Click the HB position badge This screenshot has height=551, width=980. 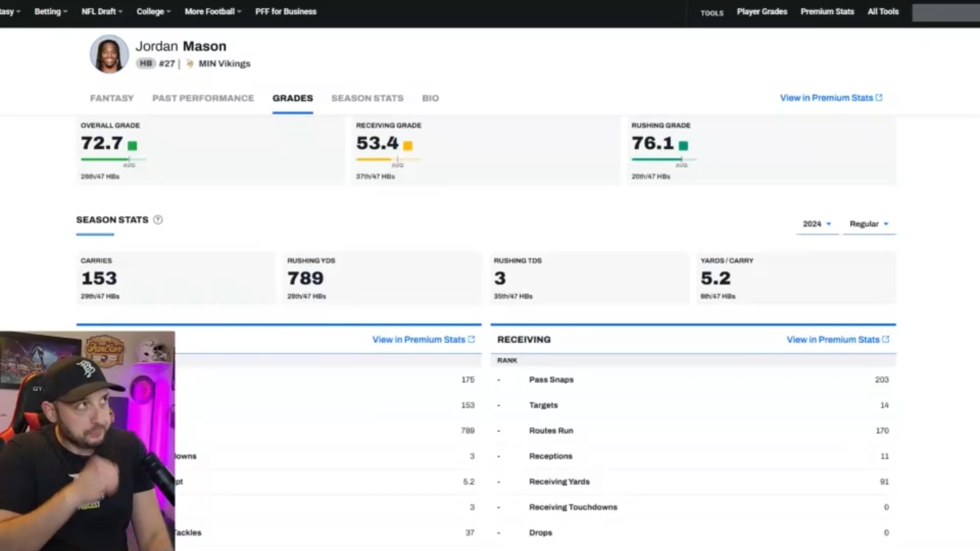tap(146, 63)
